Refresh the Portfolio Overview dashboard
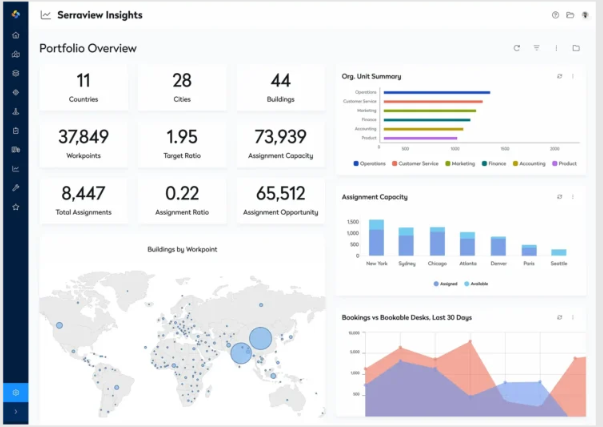The image size is (603, 427). (x=517, y=48)
